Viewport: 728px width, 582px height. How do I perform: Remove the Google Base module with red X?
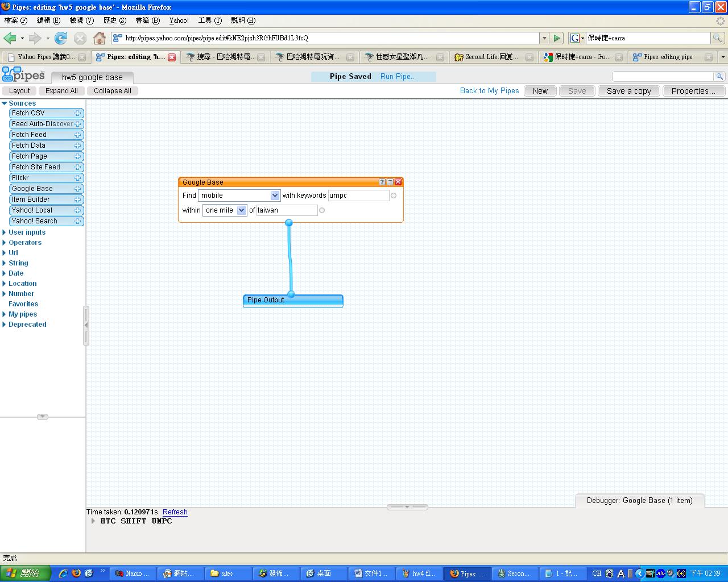(398, 182)
